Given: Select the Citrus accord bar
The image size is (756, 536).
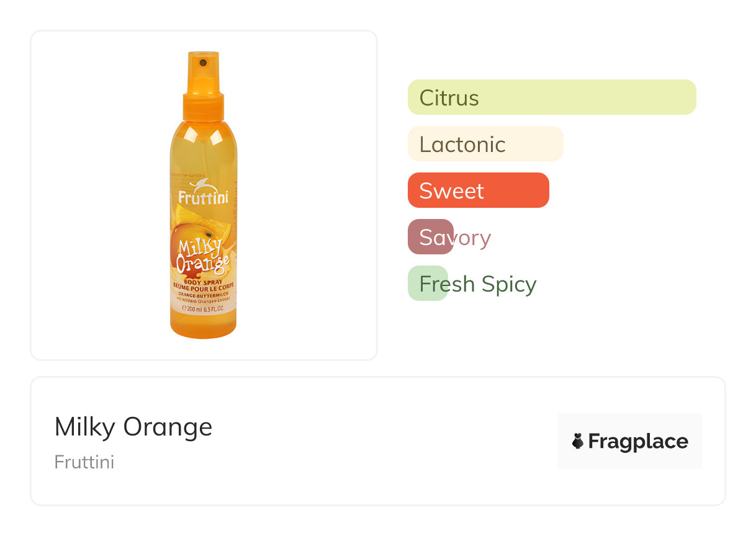Looking at the screenshot, I should pyautogui.click(x=551, y=97).
